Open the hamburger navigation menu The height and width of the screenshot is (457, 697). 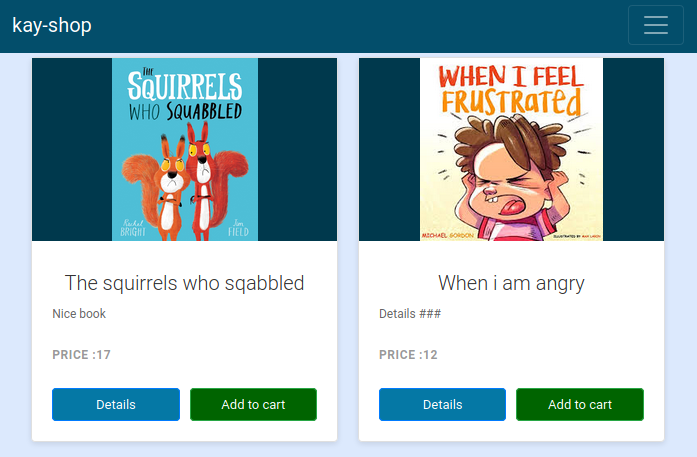655,25
